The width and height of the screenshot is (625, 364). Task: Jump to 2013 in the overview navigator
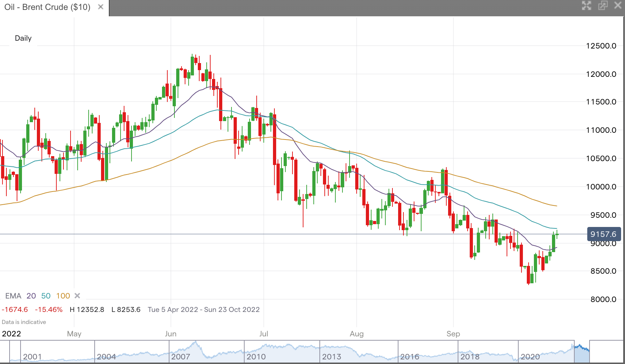[332, 357]
